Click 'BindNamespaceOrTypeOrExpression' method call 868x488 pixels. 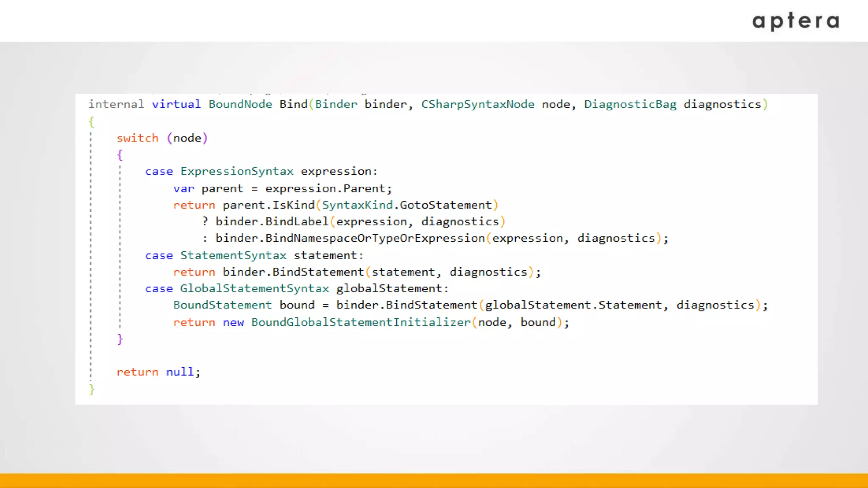[375, 238]
